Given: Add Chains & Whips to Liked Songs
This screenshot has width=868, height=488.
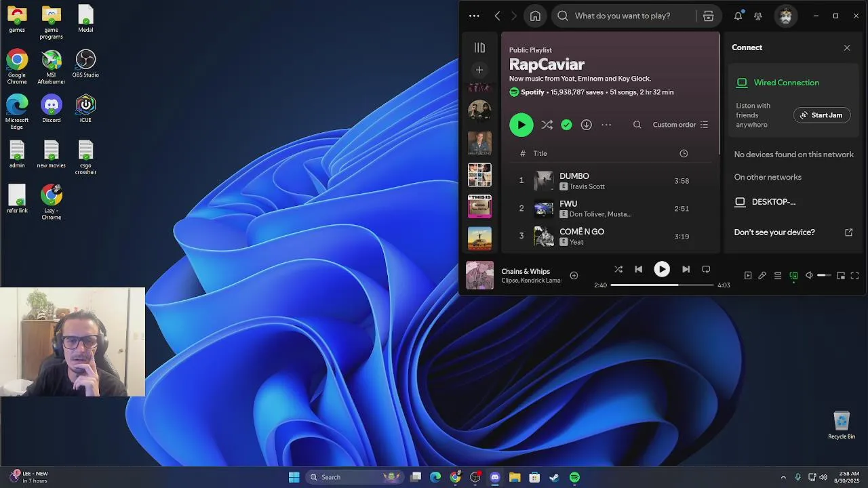Looking at the screenshot, I should click(x=574, y=275).
